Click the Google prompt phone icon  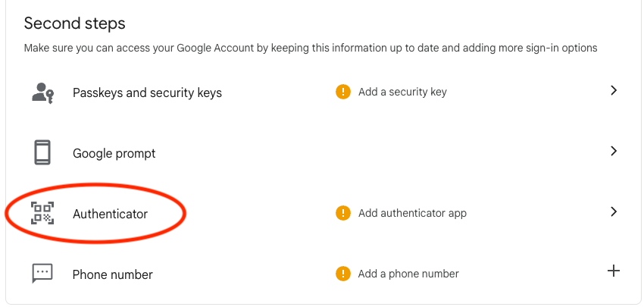pyautogui.click(x=42, y=152)
